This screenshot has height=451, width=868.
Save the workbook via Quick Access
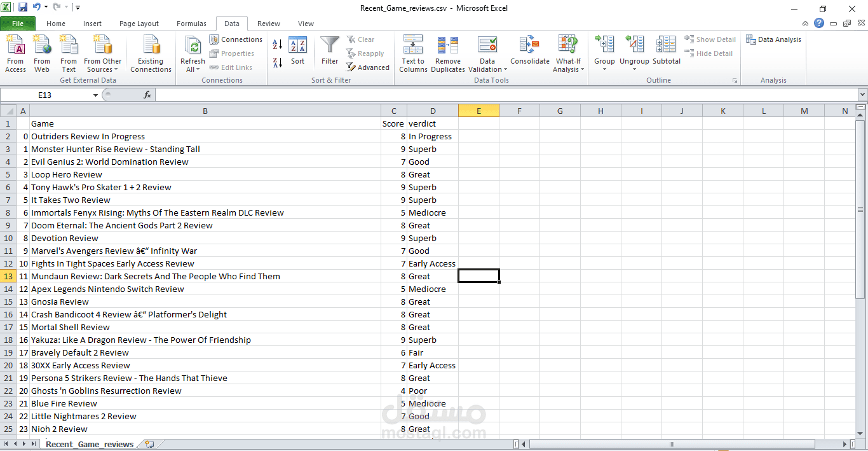click(23, 7)
